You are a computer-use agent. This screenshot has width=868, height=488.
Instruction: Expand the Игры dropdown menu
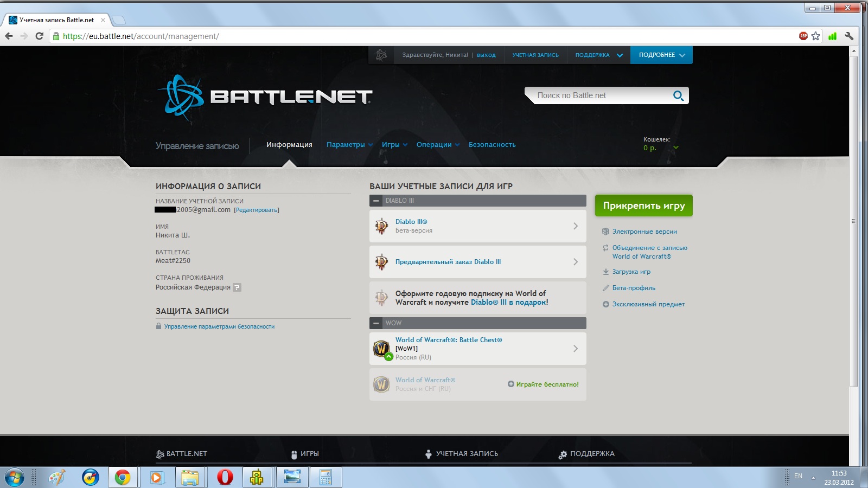pyautogui.click(x=394, y=145)
